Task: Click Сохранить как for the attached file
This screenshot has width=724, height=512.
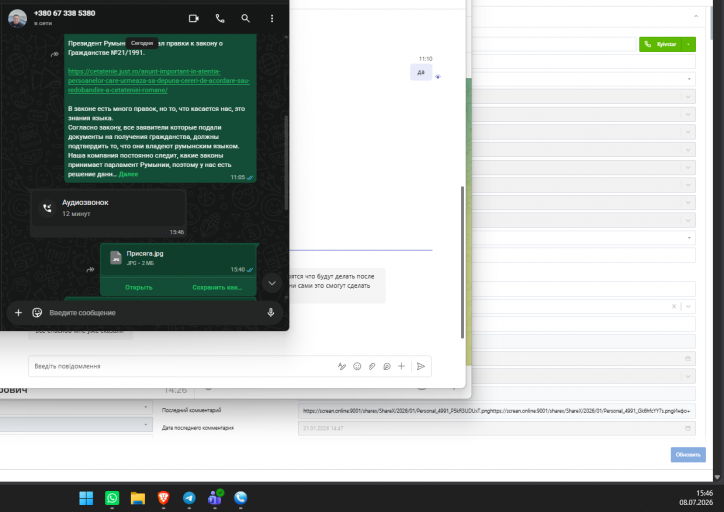Action: click(x=217, y=287)
